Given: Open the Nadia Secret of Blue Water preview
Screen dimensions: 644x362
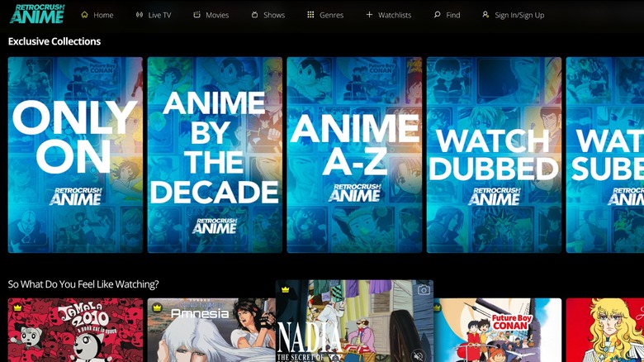Looking at the screenshot, I should 354,322.
